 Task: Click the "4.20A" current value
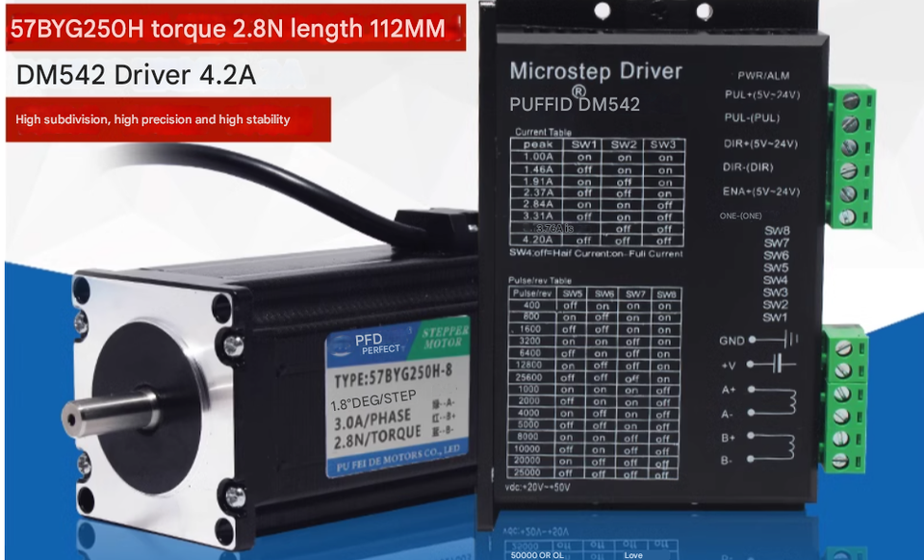coord(538,240)
